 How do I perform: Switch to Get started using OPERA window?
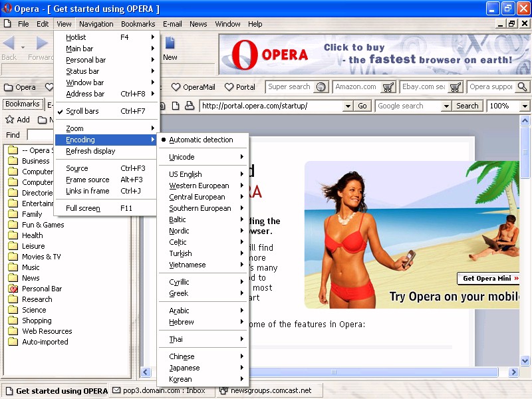click(x=57, y=391)
